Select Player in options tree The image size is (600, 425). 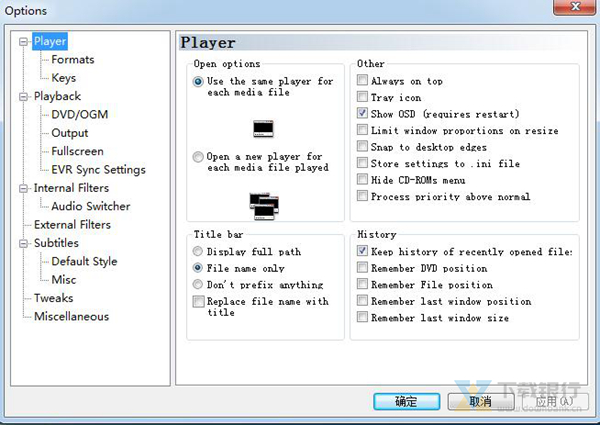pos(50,41)
